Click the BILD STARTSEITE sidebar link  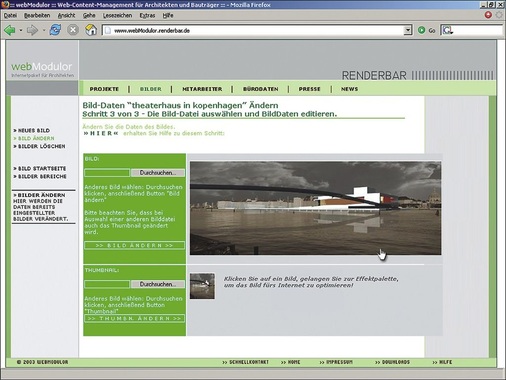40,169
